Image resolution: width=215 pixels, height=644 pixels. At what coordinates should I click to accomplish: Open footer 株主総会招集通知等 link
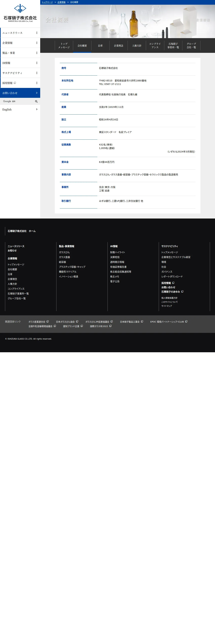pos(121,272)
